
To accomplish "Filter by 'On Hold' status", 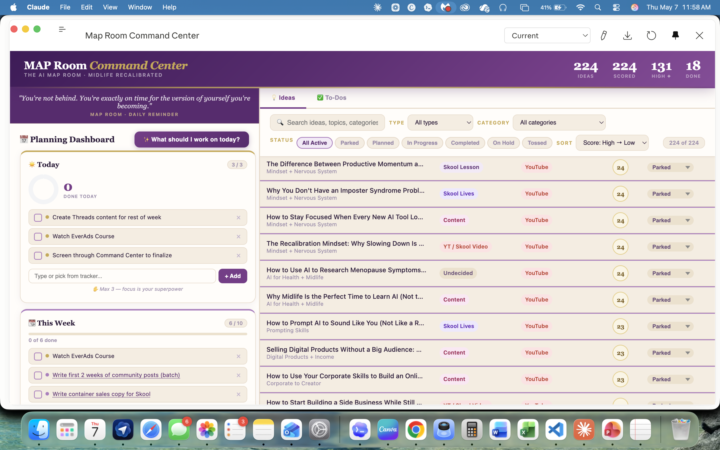I will pos(503,143).
